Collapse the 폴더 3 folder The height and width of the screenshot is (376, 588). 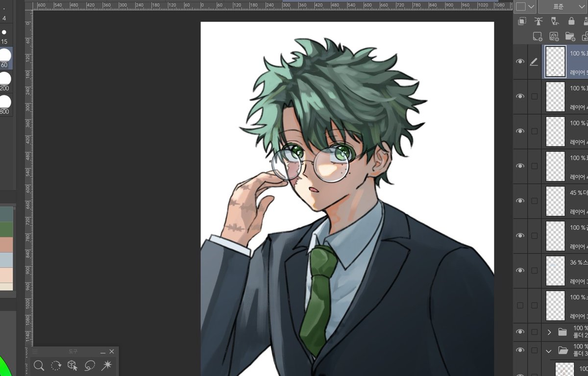[x=549, y=351]
